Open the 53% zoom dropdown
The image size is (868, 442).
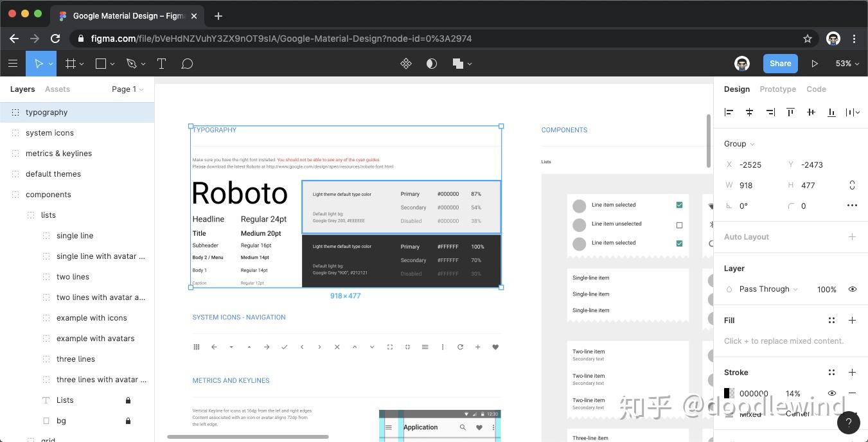[x=847, y=64]
